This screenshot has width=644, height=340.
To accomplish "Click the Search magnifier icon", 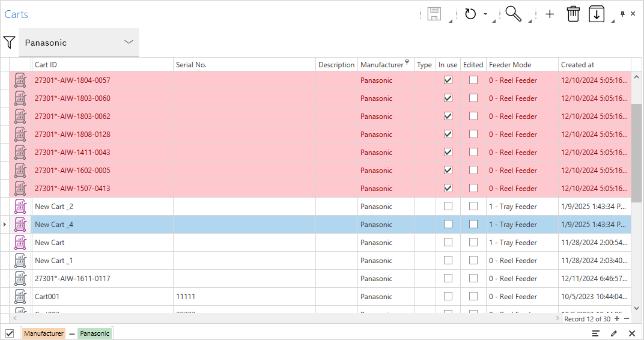I will (514, 14).
